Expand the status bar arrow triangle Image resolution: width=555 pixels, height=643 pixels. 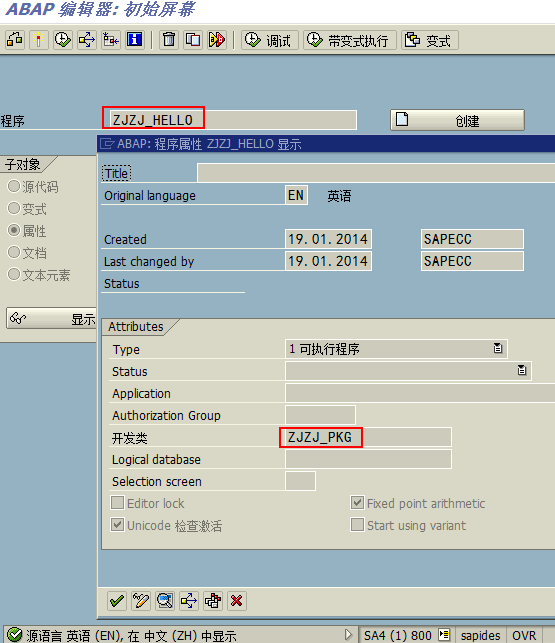click(x=348, y=635)
